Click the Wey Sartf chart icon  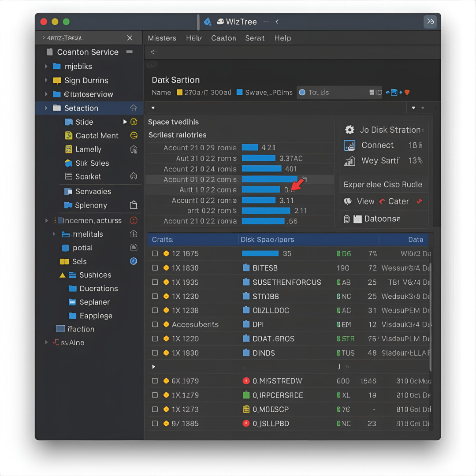point(350,161)
